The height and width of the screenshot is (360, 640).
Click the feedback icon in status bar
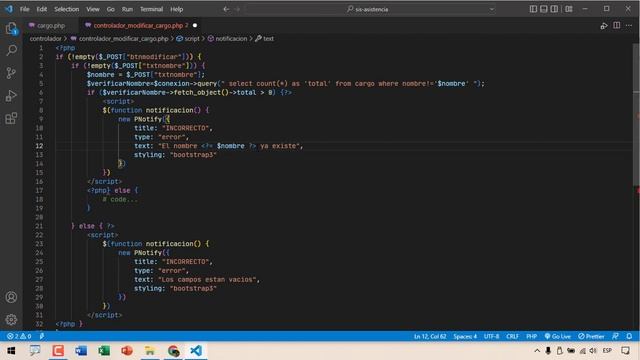[x=616, y=336]
